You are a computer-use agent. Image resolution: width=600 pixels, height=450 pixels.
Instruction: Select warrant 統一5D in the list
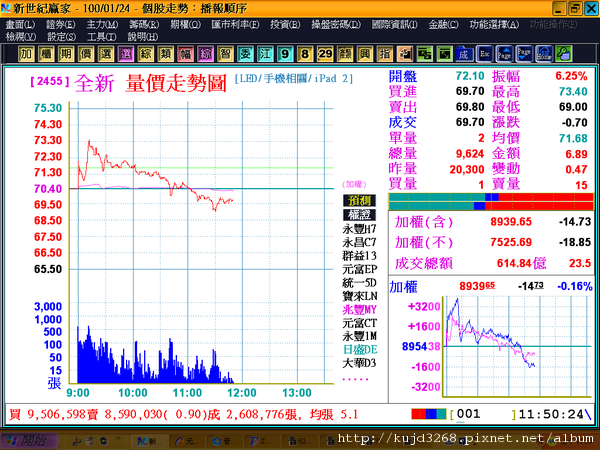pyautogui.click(x=359, y=282)
